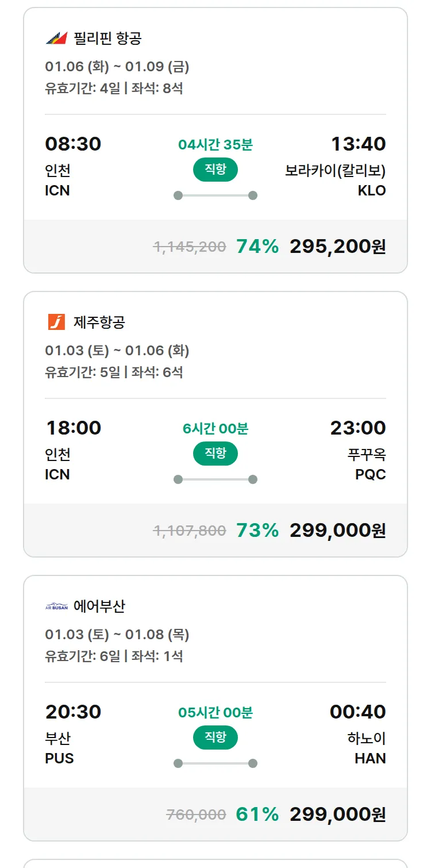The width and height of the screenshot is (431, 868).
Task: Click 직항 badge on Phu Quoc flight
Action: tap(215, 454)
